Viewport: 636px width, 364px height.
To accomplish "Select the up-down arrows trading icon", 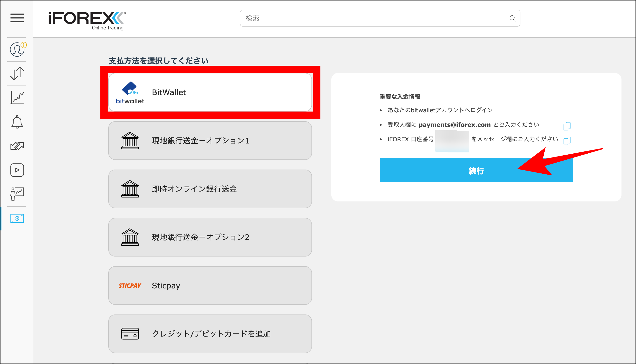I will coord(17,73).
